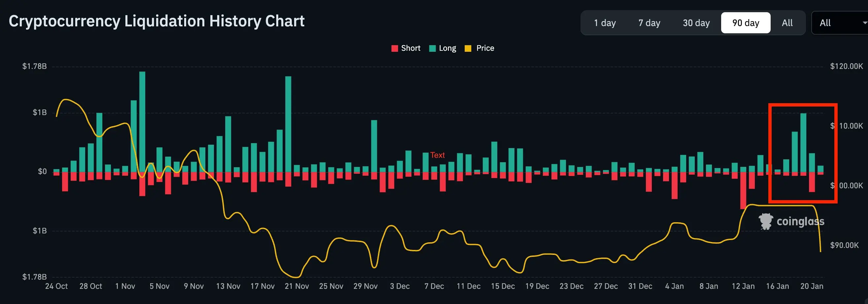The width and height of the screenshot is (868, 304).
Task: Click the tall long bar at 19 Jan
Action: point(803,143)
